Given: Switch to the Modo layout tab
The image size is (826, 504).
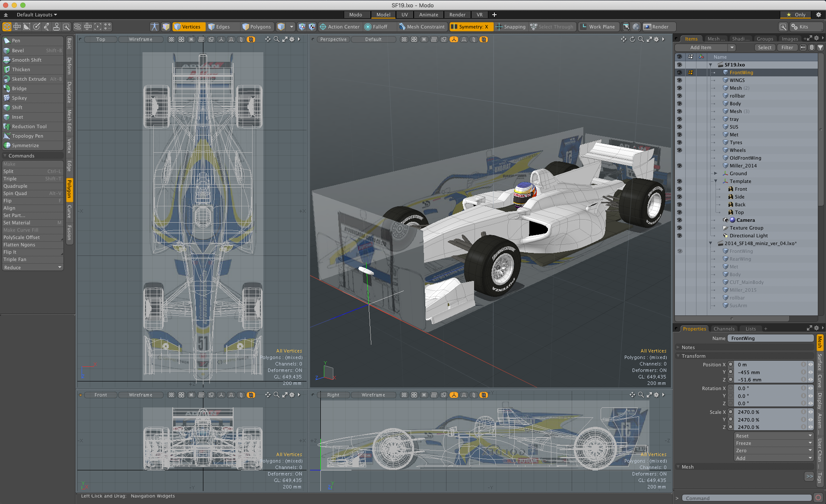Looking at the screenshot, I should tap(356, 15).
